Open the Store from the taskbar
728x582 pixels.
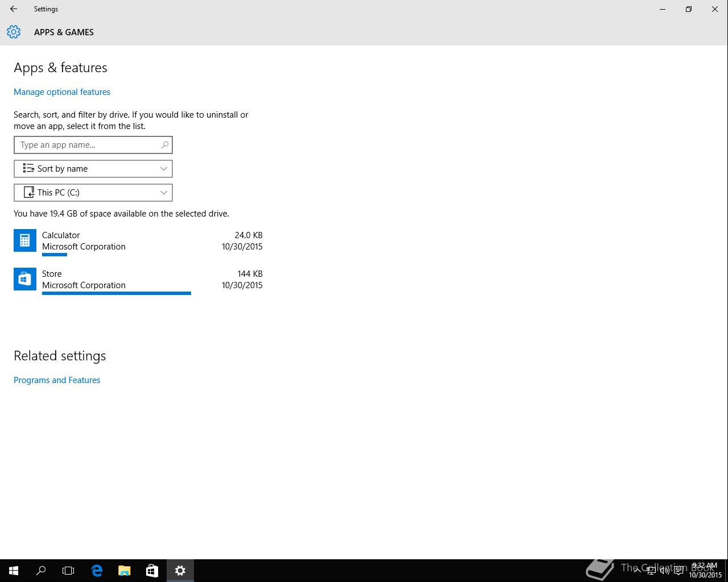[152, 571]
